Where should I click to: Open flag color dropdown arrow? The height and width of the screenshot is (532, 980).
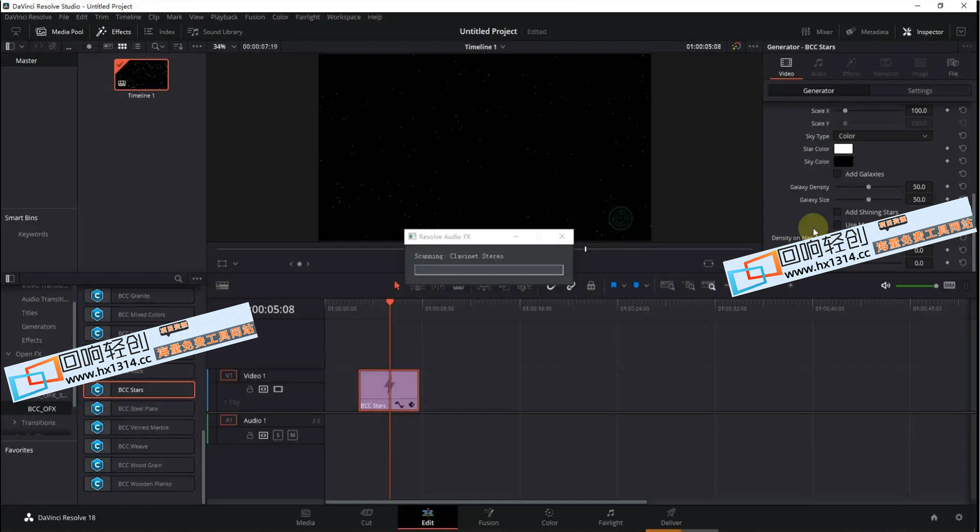(x=624, y=285)
